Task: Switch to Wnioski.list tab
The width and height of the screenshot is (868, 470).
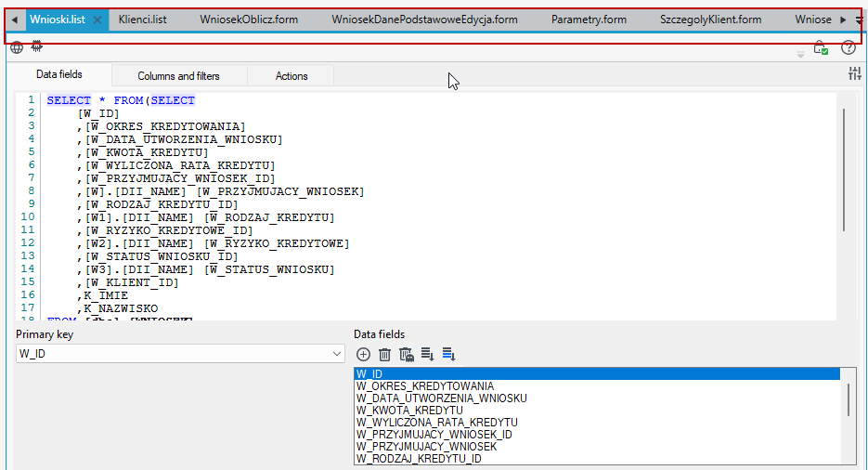Action: [58, 20]
